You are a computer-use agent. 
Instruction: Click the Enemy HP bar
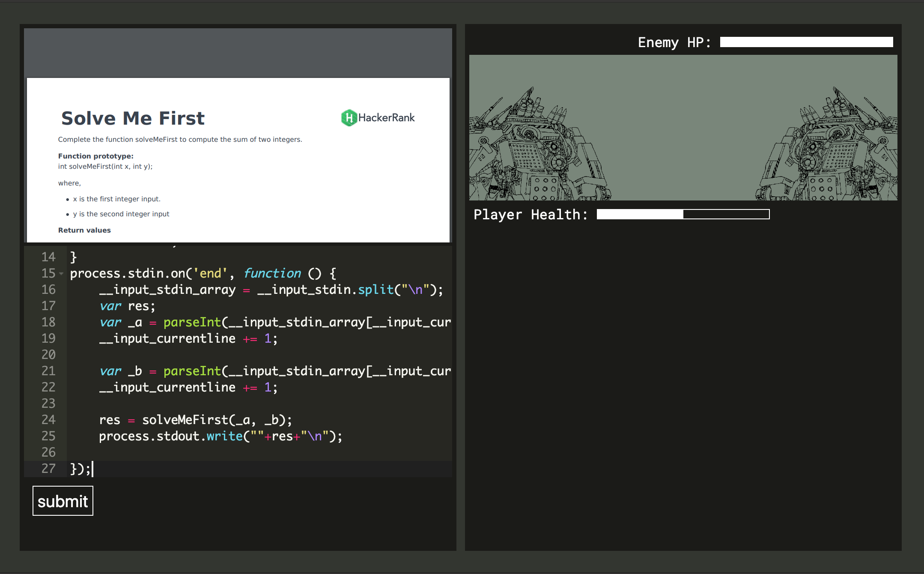[x=806, y=42]
